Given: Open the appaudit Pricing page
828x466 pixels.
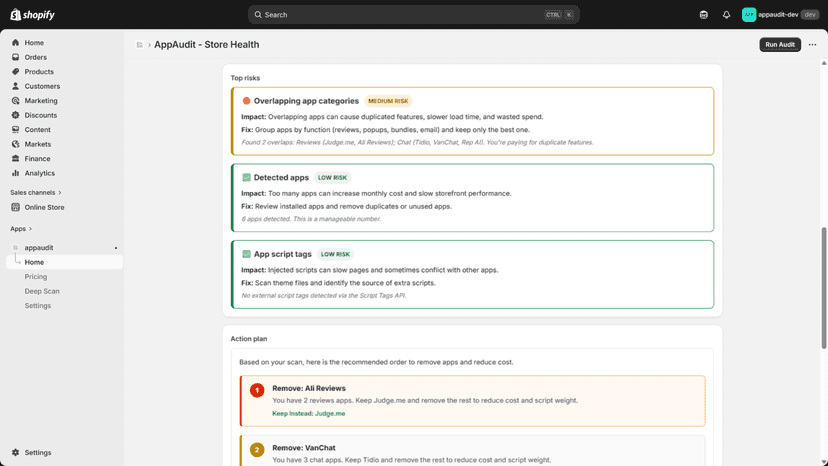Looking at the screenshot, I should (x=36, y=276).
